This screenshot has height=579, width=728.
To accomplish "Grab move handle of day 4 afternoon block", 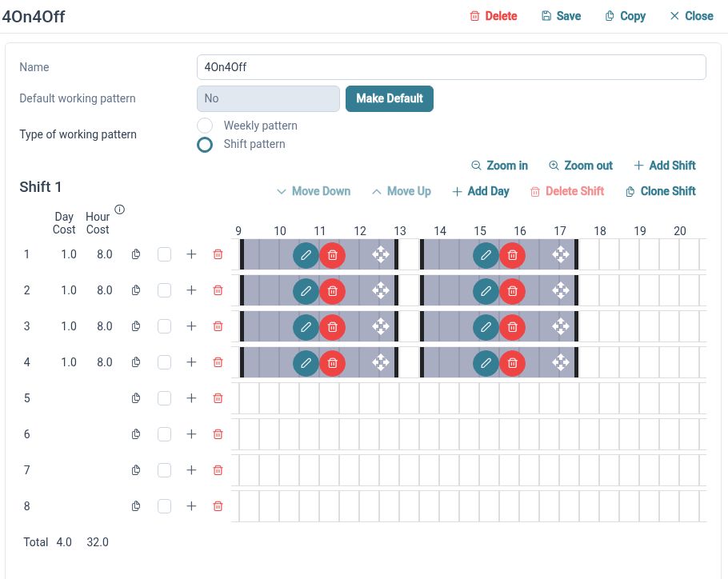I will coord(560,362).
